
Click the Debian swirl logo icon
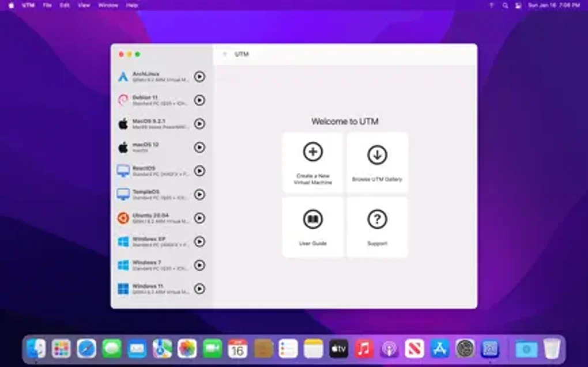(123, 100)
